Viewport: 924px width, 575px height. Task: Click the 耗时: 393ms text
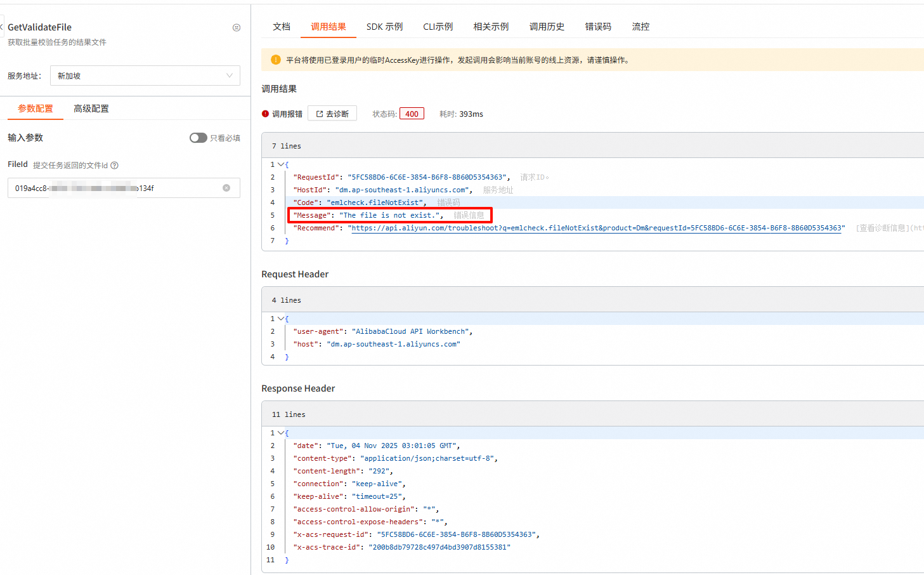[x=461, y=114]
